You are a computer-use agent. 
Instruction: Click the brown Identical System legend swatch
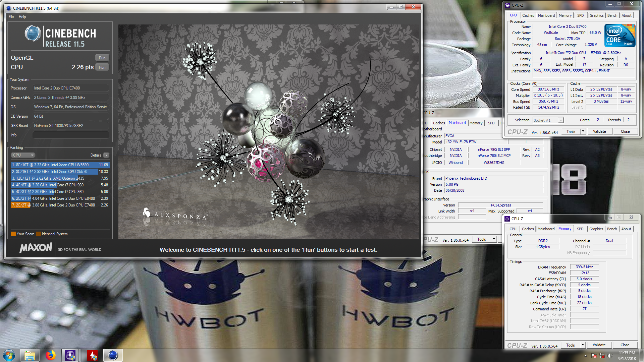tap(38, 234)
